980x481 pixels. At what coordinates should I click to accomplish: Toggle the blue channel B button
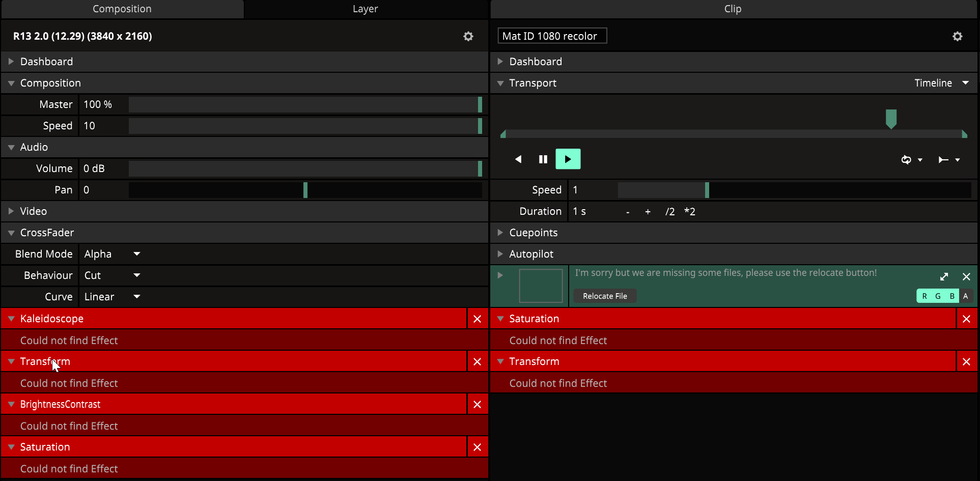pyautogui.click(x=952, y=296)
